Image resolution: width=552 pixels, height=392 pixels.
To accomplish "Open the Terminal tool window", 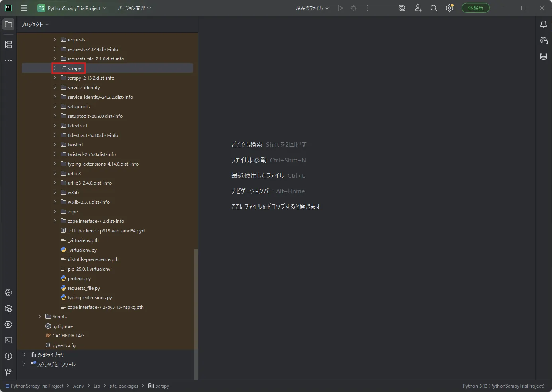I will coord(8,340).
